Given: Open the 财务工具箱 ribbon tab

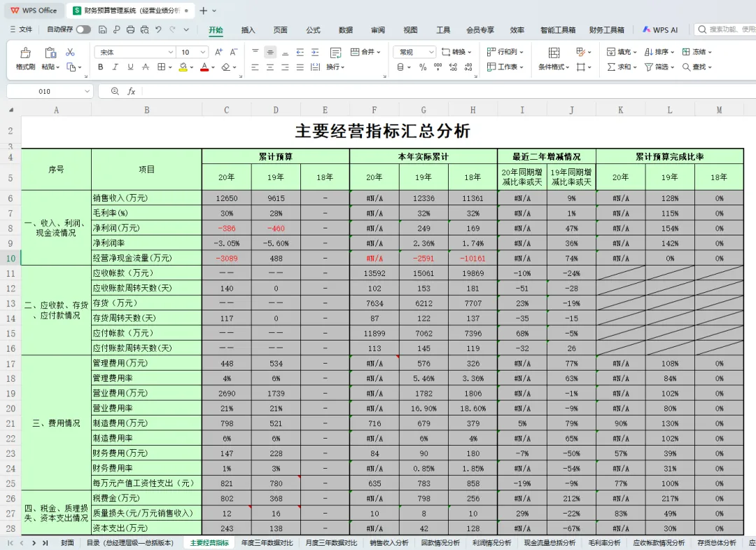Looking at the screenshot, I should 606,30.
